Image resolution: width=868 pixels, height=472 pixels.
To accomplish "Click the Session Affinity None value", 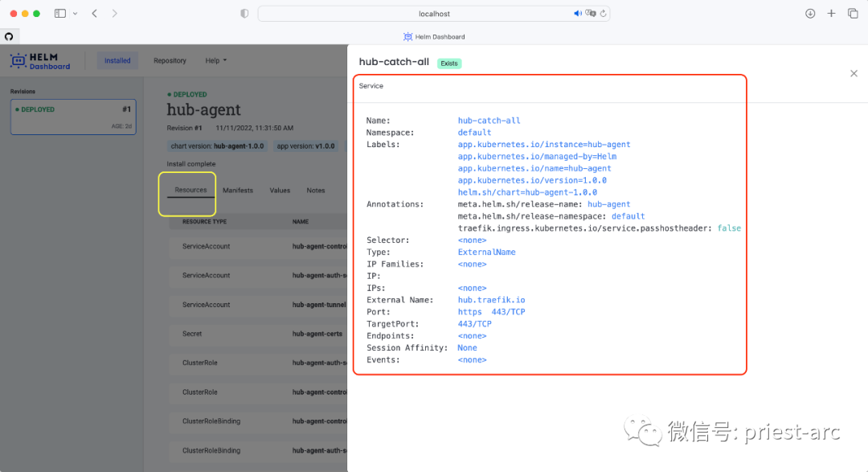I will (467, 348).
